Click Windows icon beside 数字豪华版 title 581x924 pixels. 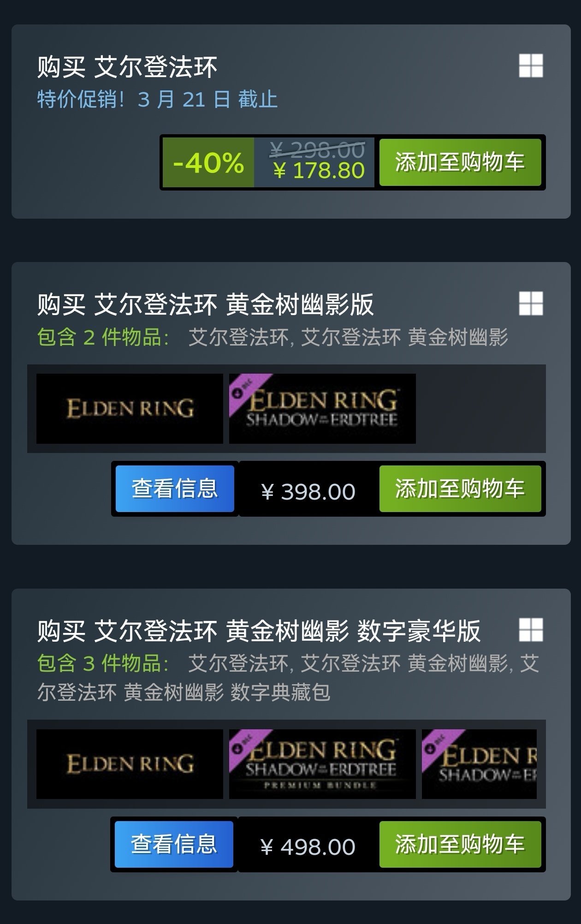pyautogui.click(x=531, y=630)
